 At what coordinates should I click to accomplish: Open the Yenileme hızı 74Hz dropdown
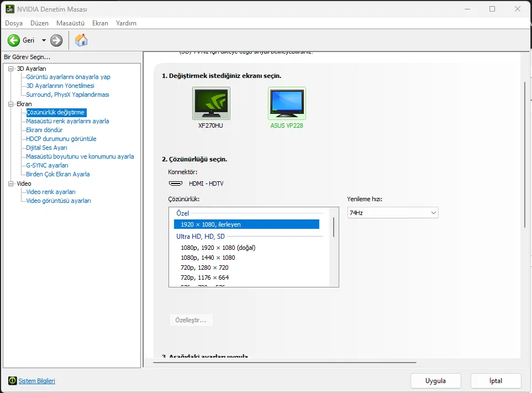(x=393, y=213)
